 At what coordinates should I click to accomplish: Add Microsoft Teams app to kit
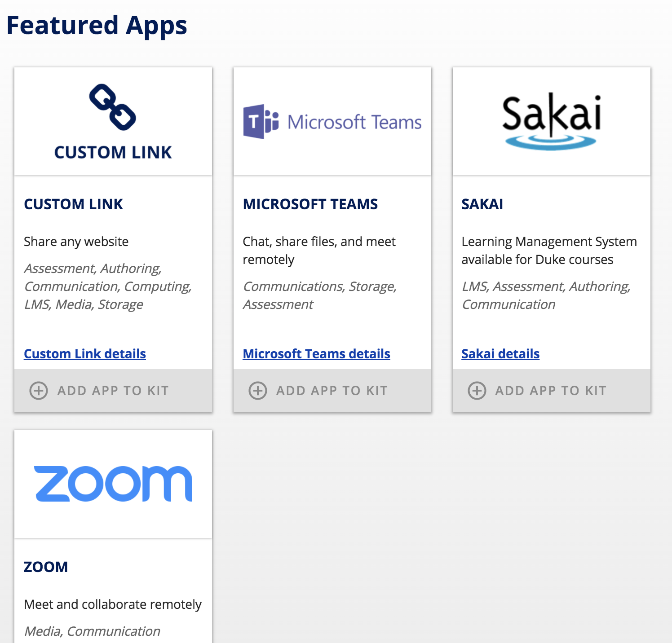tap(332, 391)
